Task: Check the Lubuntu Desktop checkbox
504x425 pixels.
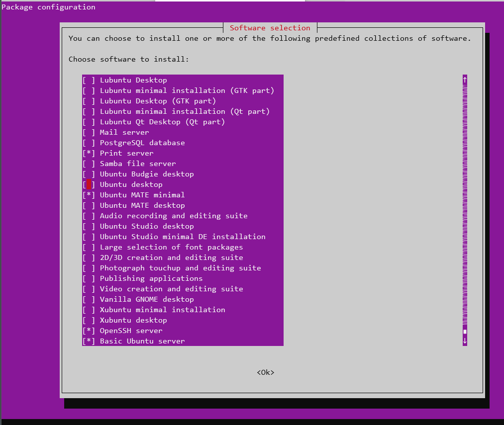Action: click(89, 81)
